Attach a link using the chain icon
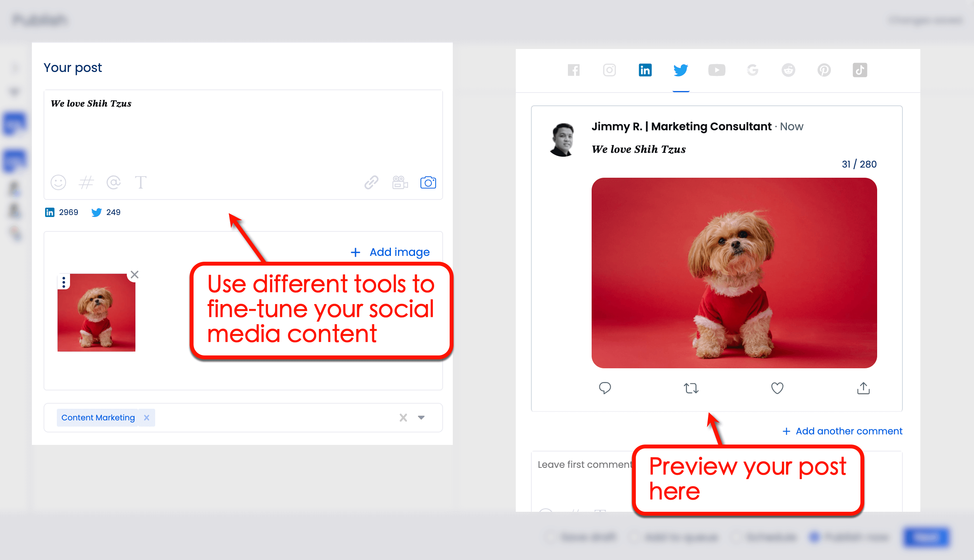The image size is (974, 560). (371, 182)
